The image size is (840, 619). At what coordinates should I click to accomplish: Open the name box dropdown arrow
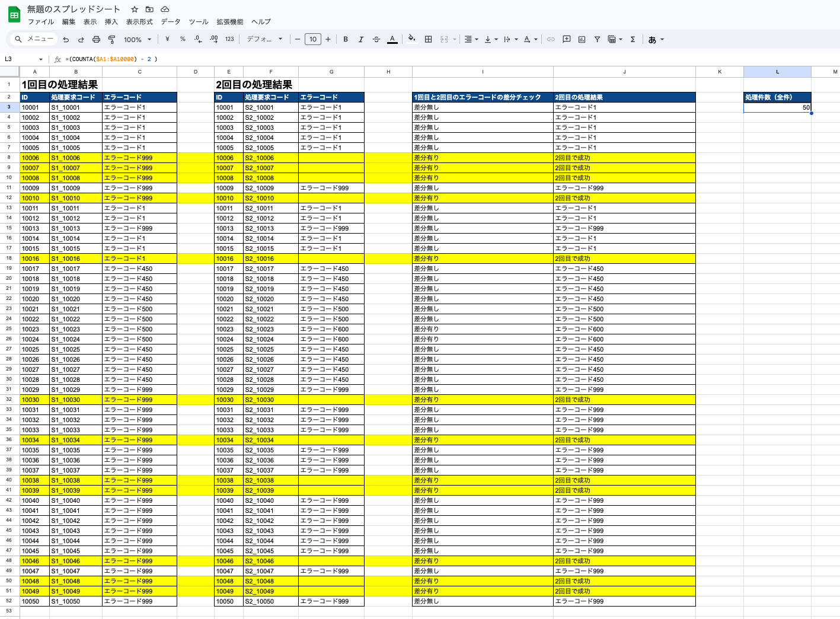pos(41,59)
